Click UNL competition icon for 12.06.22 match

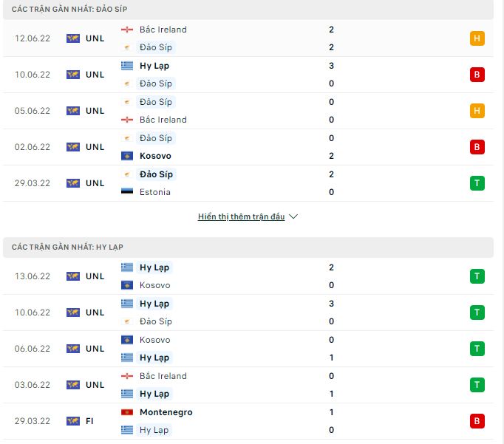(72, 38)
